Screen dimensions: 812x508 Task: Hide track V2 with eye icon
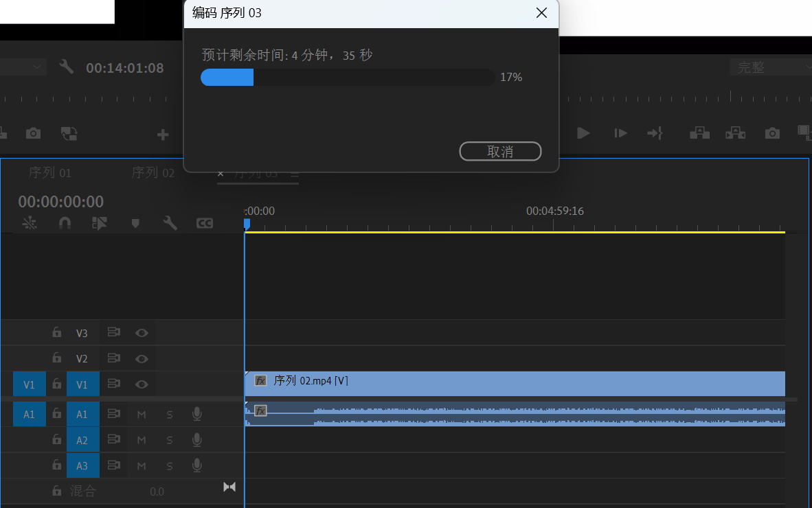pyautogui.click(x=142, y=358)
